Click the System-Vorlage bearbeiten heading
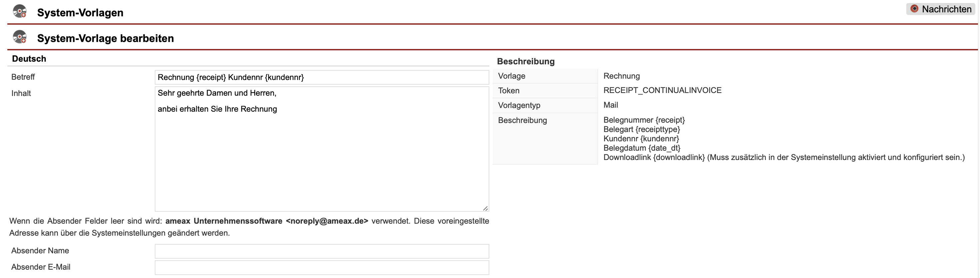980x278 pixels. [105, 38]
